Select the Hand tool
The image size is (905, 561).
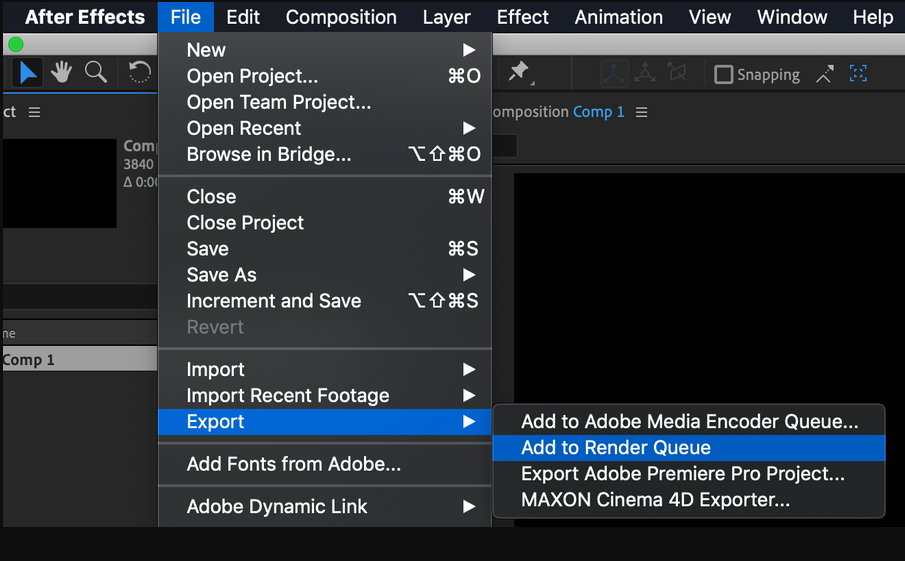(x=61, y=72)
